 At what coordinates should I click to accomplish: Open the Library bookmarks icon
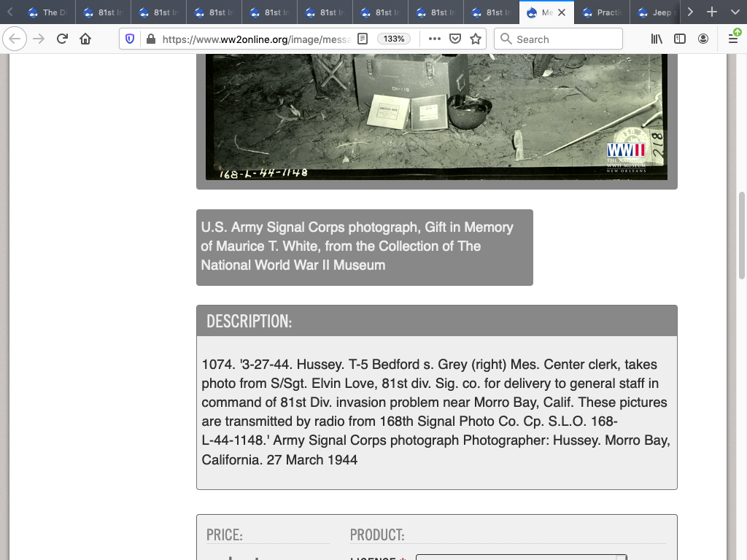coord(657,39)
